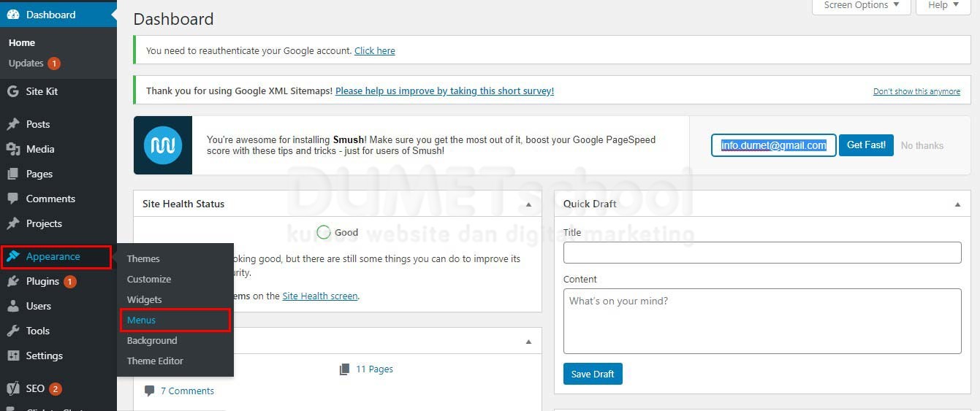Viewport: 980px width, 411px height.
Task: Collapse the Site Health Status panel
Action: (x=529, y=204)
